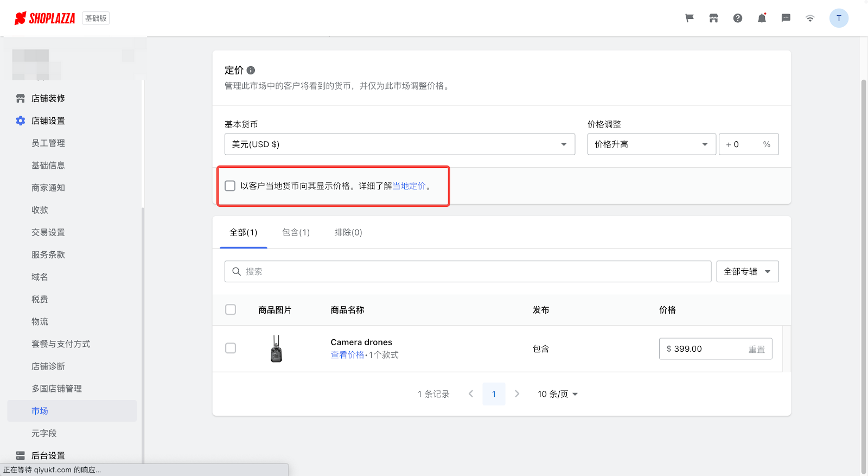This screenshot has width=868, height=476.
Task: Switch to the 排除(0) tab
Action: 348,233
